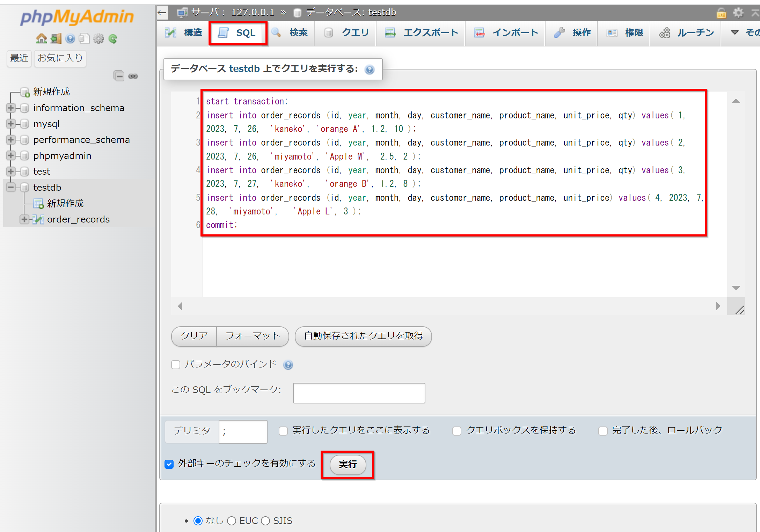Reload the navigation panel green icon
The width and height of the screenshot is (760, 532).
pos(113,38)
